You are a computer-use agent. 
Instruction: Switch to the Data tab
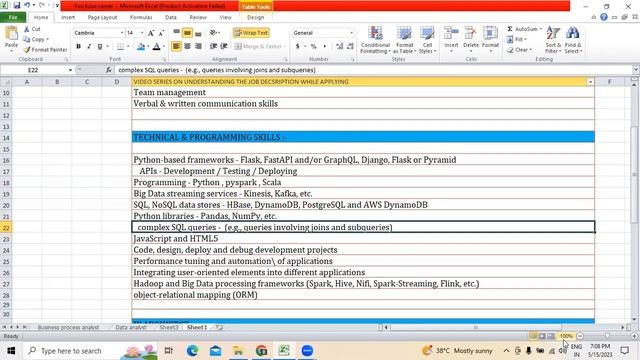171,17
